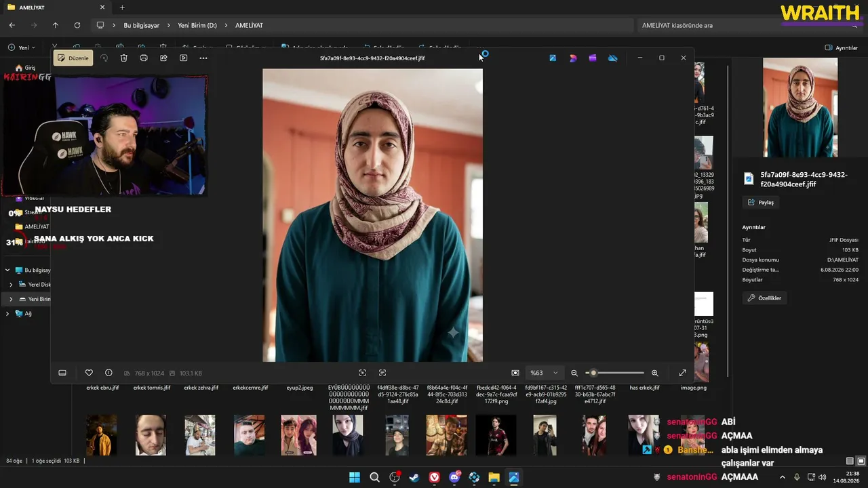Start slideshow in the Photos toolbar
This screenshot has height=488, width=868.
[x=183, y=58]
